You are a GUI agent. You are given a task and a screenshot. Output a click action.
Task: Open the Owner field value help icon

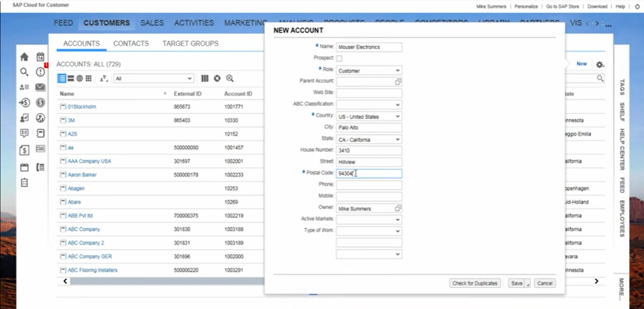click(x=398, y=208)
